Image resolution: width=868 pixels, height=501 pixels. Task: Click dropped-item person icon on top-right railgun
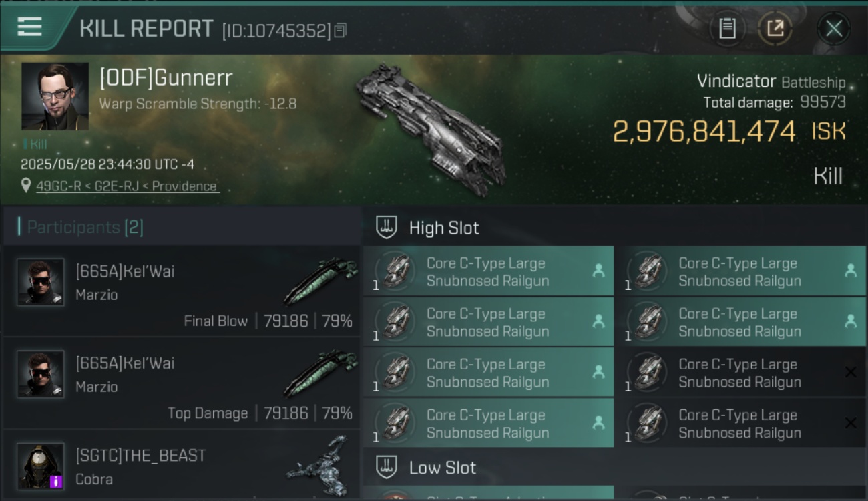pos(850,271)
